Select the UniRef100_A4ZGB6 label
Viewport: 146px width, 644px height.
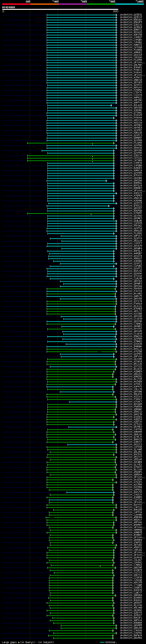131,178
